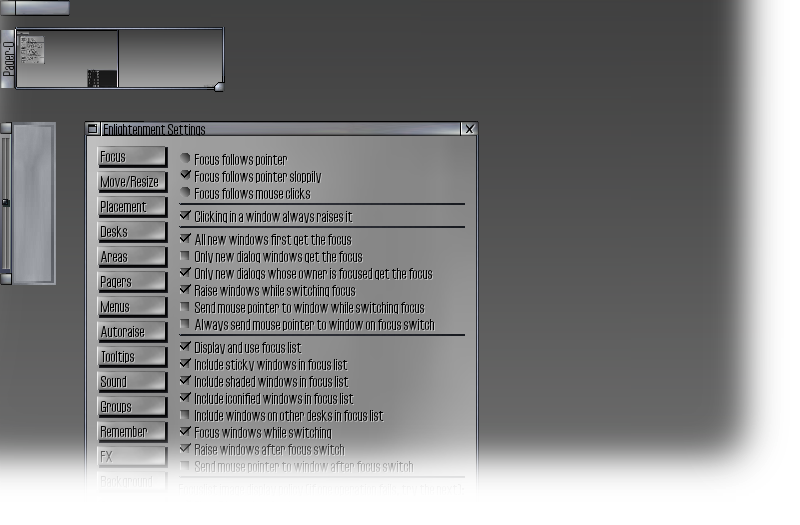The height and width of the screenshot is (525, 800).
Task: Select the second desktop area in the pager
Action: (170, 58)
